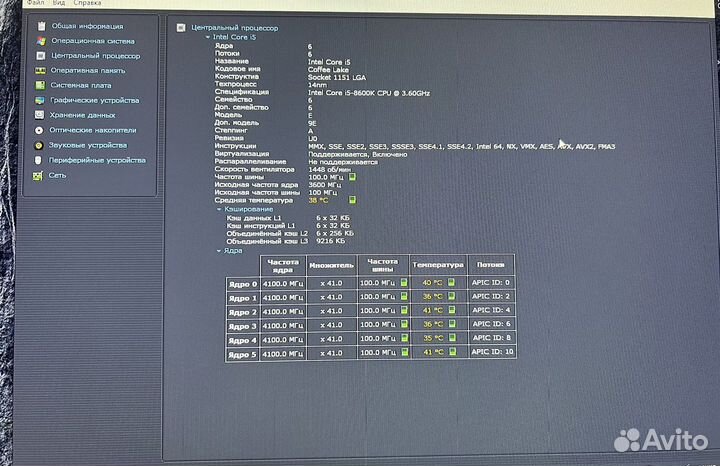Click temperature graph icon in Ядро 3 row
Viewport: 720px width, 466px height.
coord(452,324)
